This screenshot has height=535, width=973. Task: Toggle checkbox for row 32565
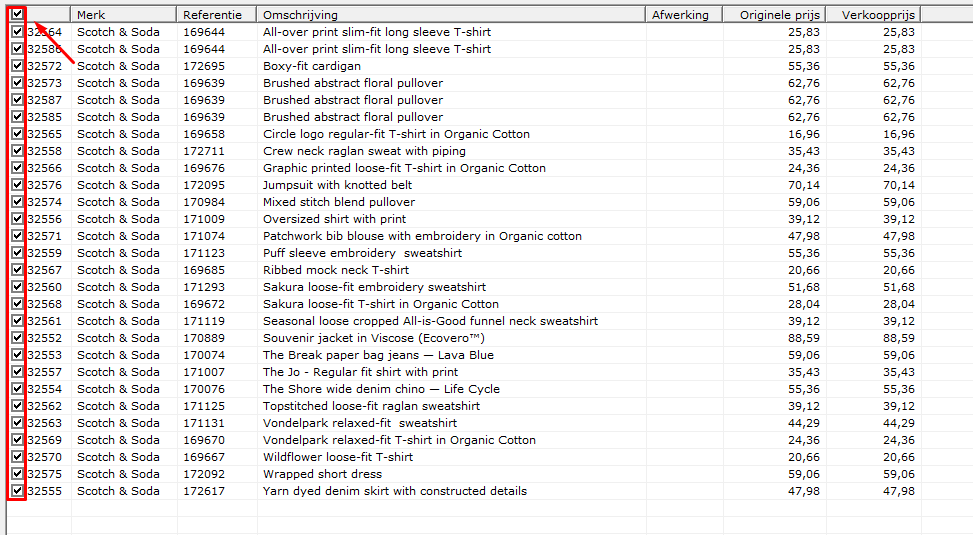pos(17,133)
